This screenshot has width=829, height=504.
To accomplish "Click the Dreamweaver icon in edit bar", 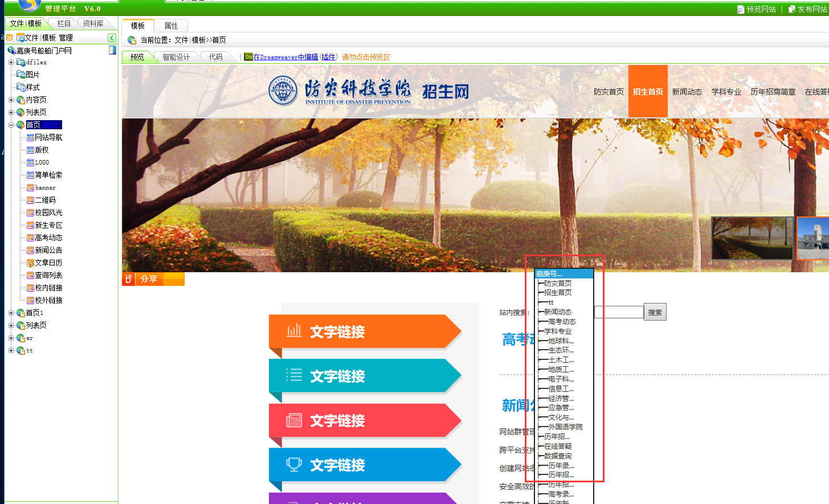I will (248, 57).
